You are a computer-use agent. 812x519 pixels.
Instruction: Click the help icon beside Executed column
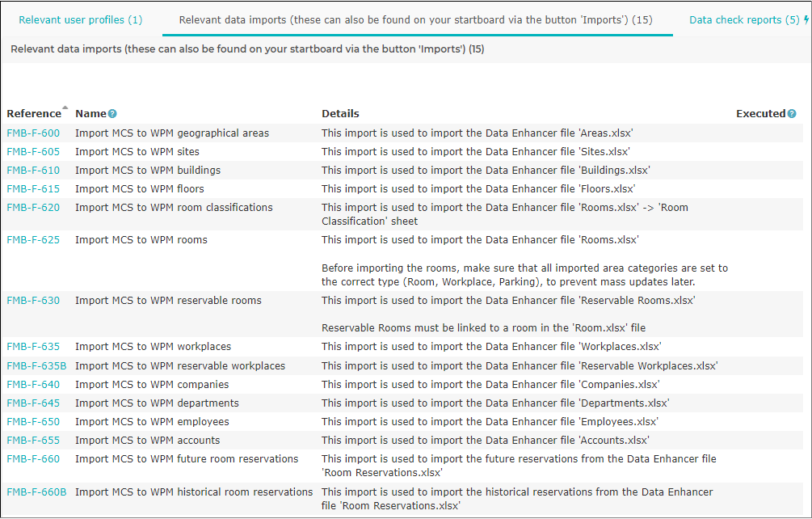point(792,114)
